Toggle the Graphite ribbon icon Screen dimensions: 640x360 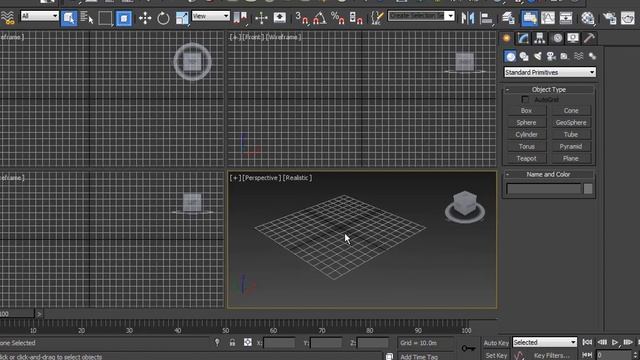point(529,18)
